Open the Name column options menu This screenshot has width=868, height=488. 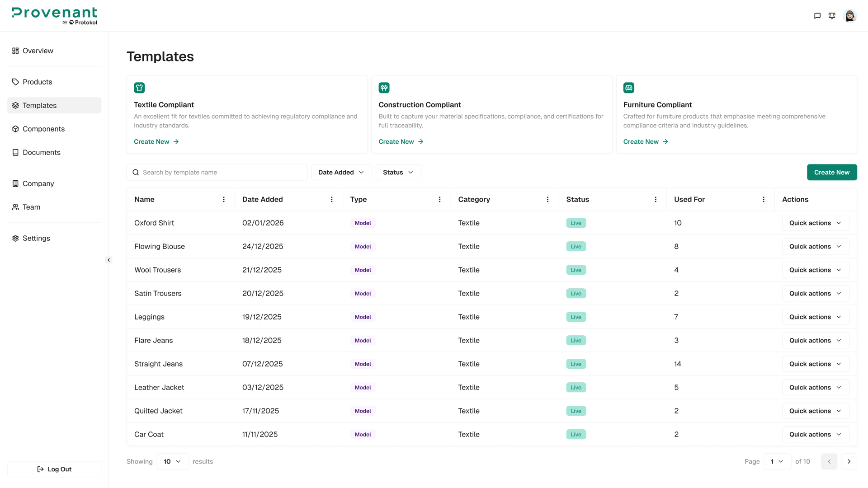pos(224,199)
